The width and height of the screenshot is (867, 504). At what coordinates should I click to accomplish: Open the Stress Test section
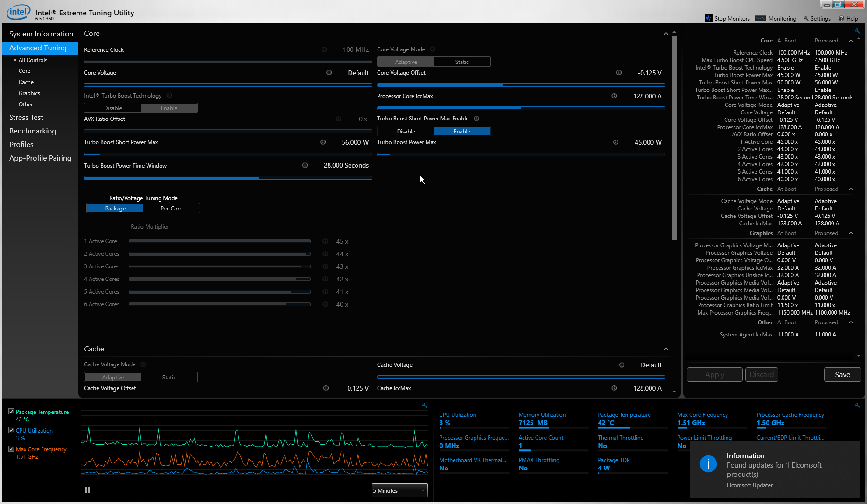(x=26, y=118)
